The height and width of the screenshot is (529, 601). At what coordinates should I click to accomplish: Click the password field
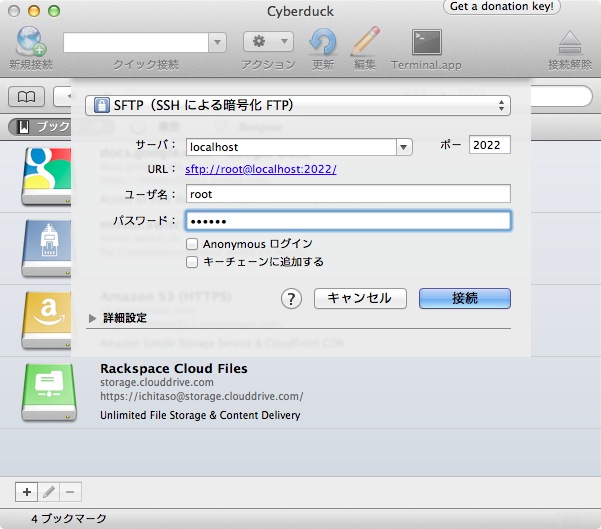click(348, 221)
